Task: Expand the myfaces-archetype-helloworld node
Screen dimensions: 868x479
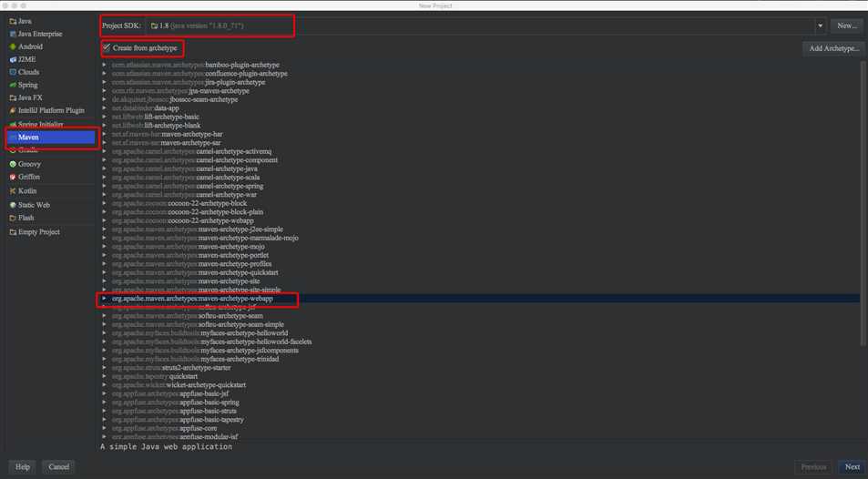Action: click(104, 333)
